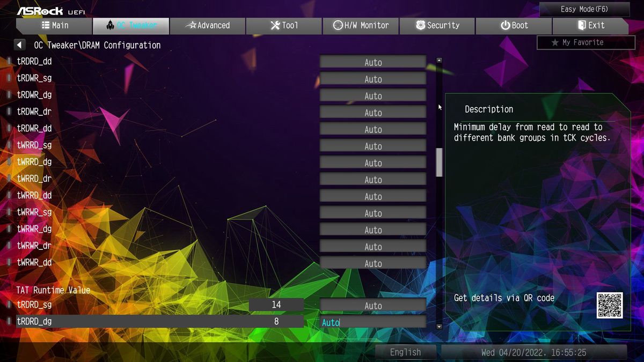Open tWRRD_sg Auto value field
Viewport: 644px width, 362px height.
point(373,146)
